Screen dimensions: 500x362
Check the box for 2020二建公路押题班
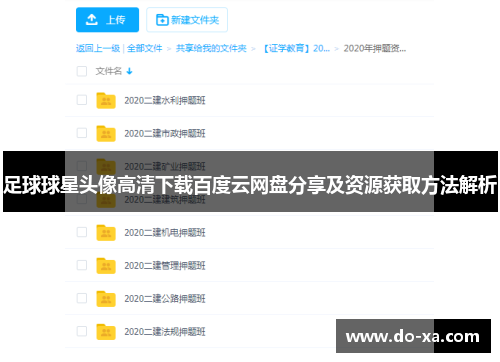(82, 298)
